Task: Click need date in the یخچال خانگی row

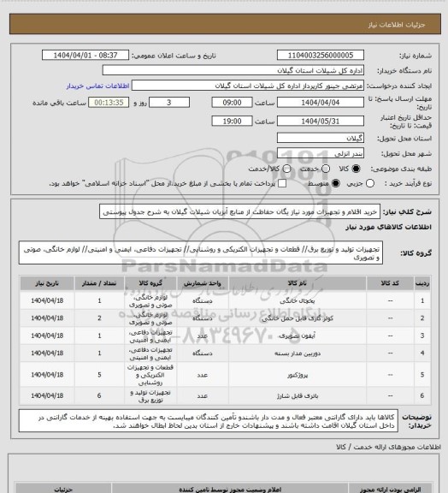Action: (47, 301)
